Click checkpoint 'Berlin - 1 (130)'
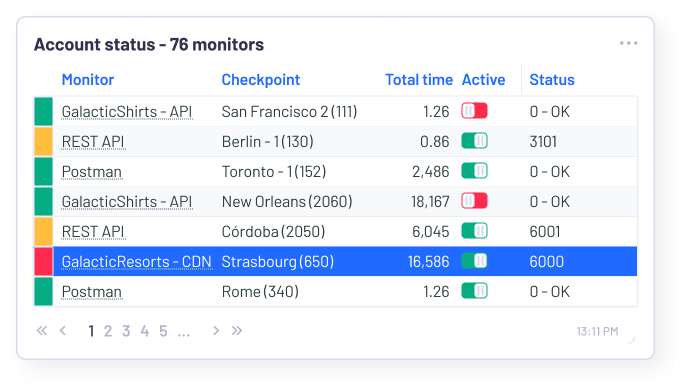Viewport: 687px width, 392px height. [268, 141]
